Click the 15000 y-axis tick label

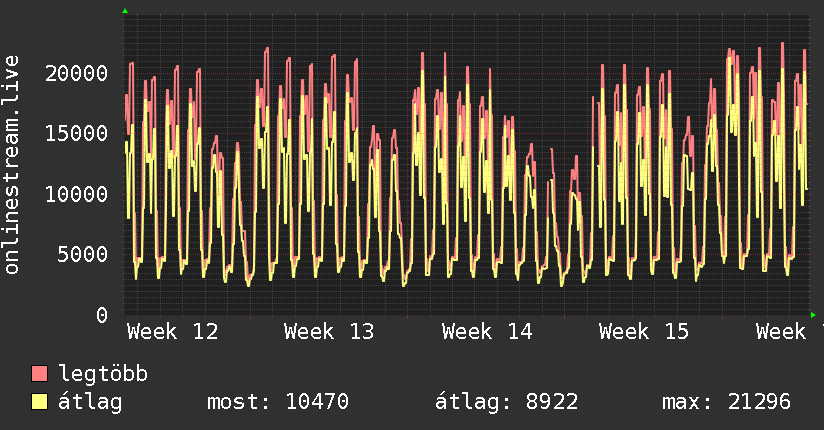(76, 133)
